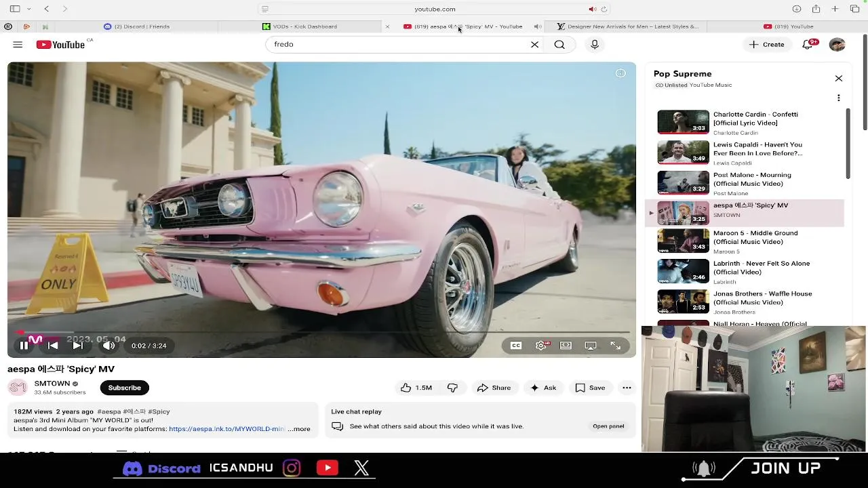Open the account avatar menu
The height and width of the screenshot is (488, 868).
(x=837, y=45)
